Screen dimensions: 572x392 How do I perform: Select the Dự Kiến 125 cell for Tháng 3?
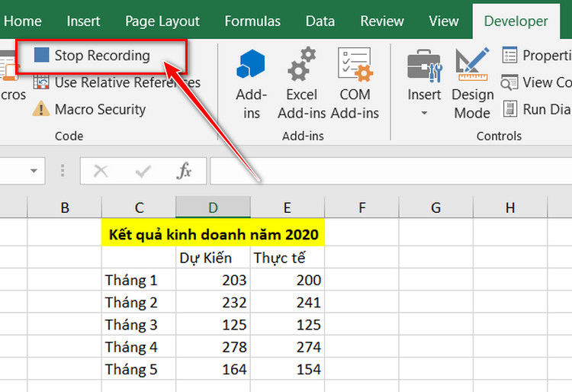213,325
